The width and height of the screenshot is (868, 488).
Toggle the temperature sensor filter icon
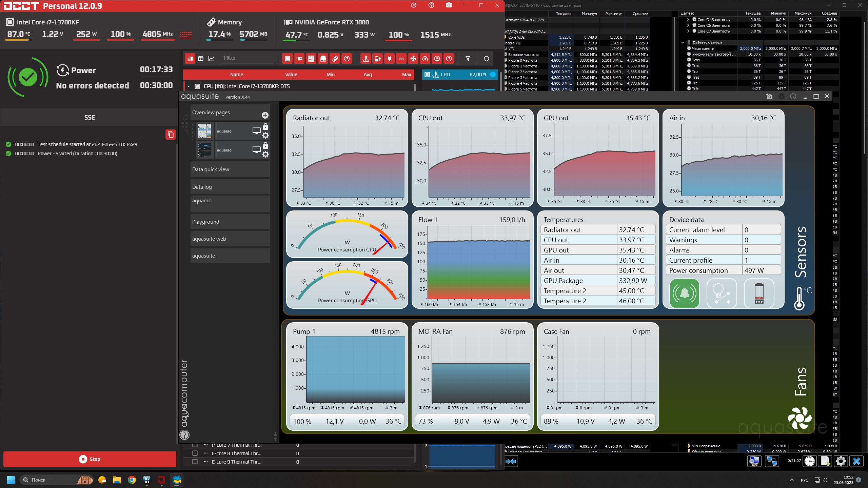366,59
